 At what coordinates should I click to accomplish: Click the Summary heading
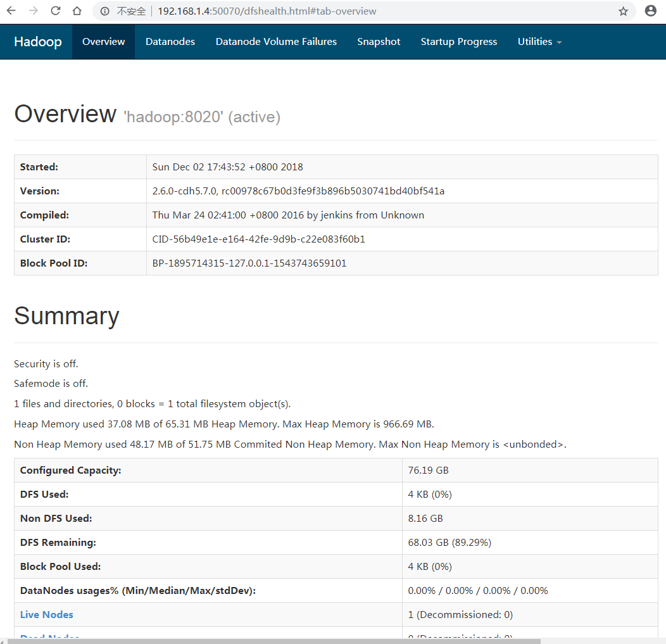66,316
